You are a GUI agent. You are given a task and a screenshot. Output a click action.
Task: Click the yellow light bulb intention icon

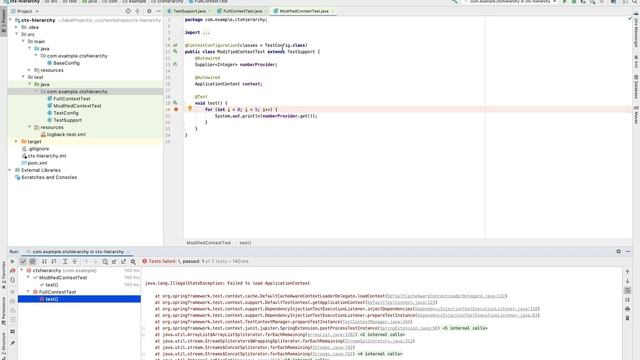[189, 109]
